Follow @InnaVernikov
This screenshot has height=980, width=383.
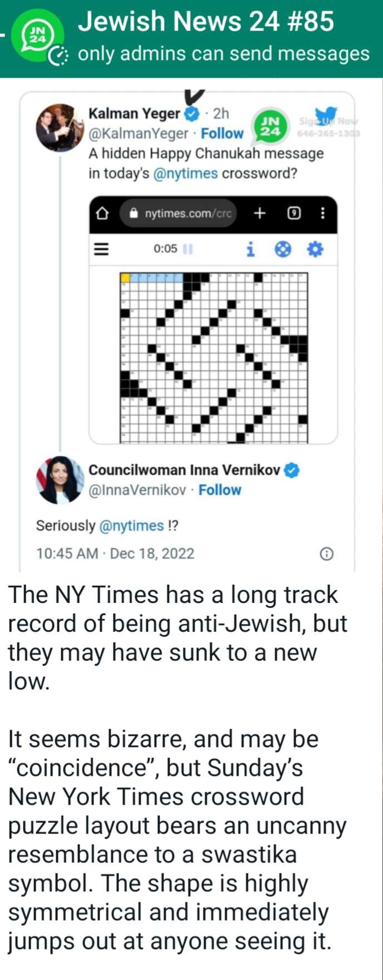[x=220, y=490]
